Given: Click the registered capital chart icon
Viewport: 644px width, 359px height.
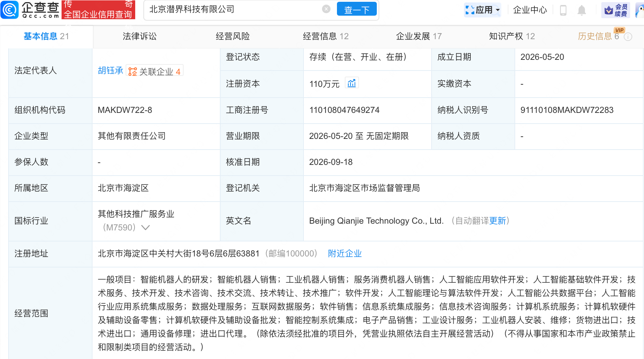Looking at the screenshot, I should pyautogui.click(x=352, y=83).
